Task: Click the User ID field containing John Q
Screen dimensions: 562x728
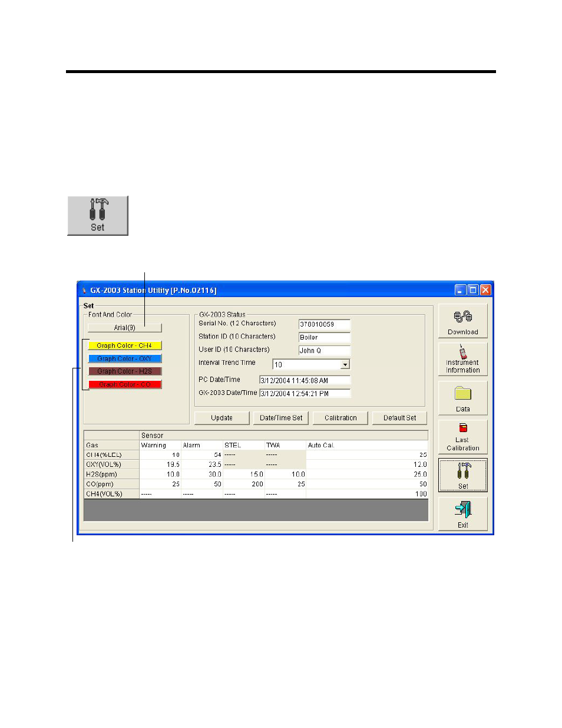Action: click(x=325, y=350)
